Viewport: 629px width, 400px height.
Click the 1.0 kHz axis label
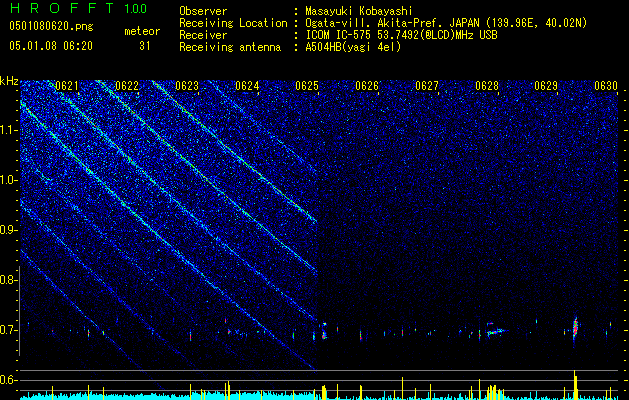click(8, 180)
